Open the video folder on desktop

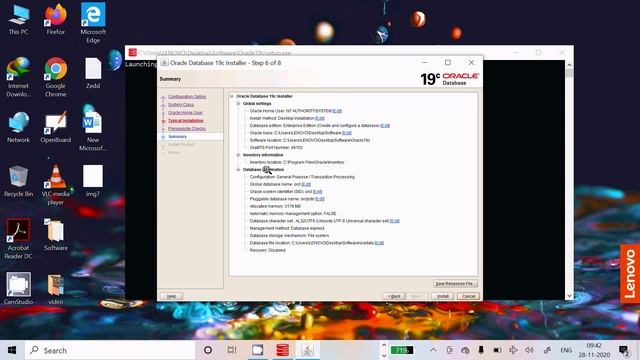click(56, 289)
